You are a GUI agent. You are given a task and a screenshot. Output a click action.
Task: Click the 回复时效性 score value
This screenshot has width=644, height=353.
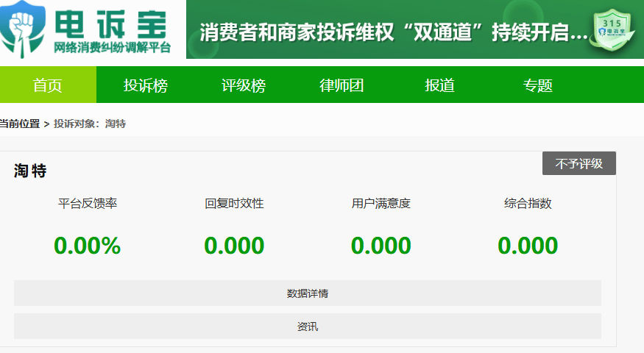[x=234, y=246]
